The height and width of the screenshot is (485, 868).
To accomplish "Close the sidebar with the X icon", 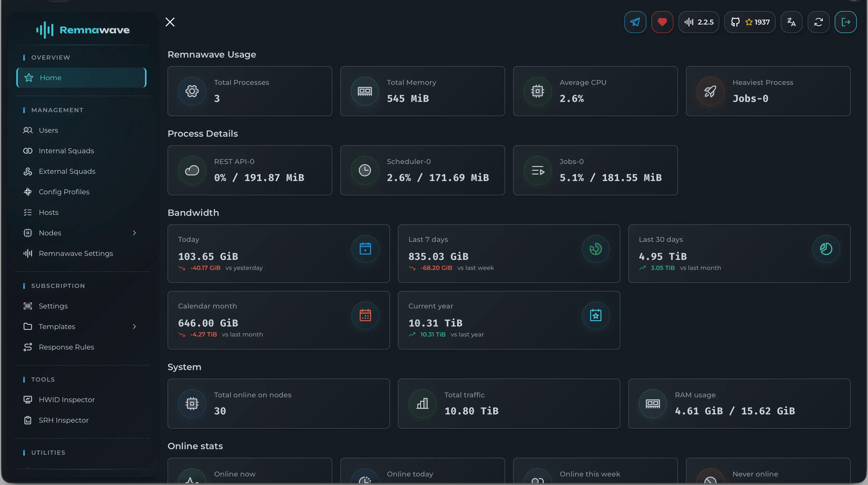I will (170, 22).
